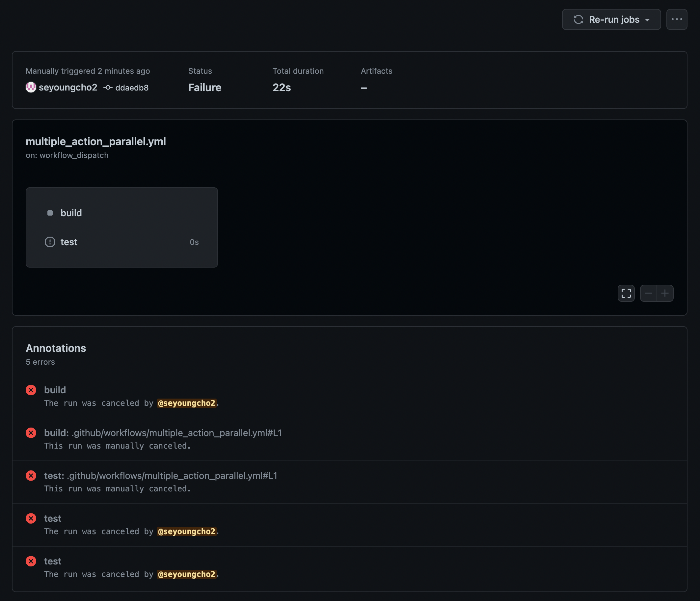Open build annotation workflow file link
Image resolution: width=700 pixels, height=601 pixels.
pyautogui.click(x=176, y=433)
